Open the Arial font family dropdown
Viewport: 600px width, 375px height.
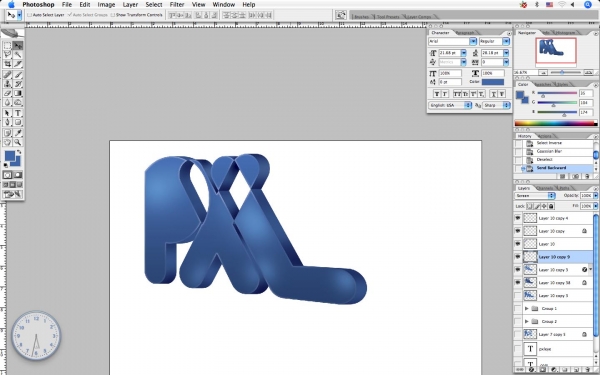[473, 41]
